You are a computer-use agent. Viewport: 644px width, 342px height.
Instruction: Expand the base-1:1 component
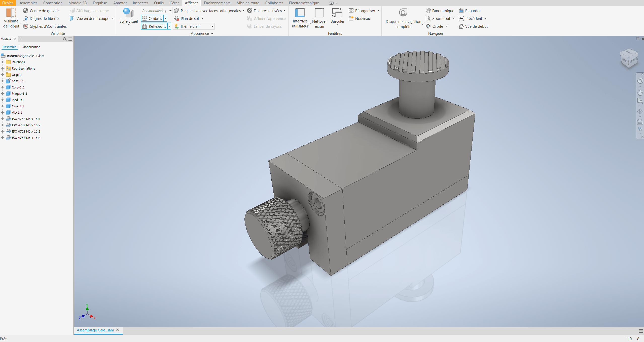coord(3,81)
